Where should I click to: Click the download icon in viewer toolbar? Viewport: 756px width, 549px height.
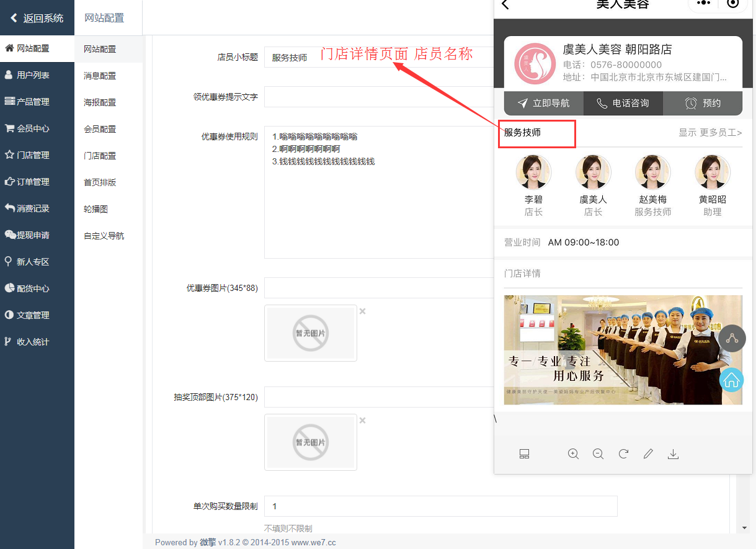pyautogui.click(x=673, y=454)
